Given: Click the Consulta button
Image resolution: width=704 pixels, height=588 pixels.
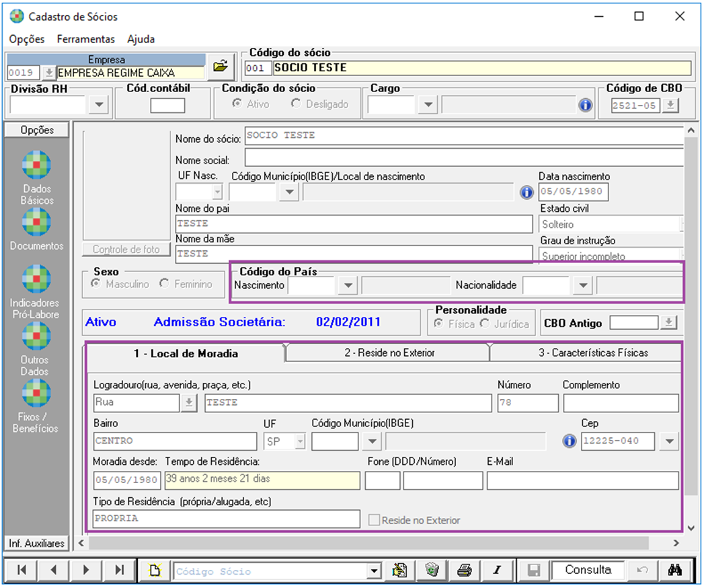Looking at the screenshot, I should (x=588, y=570).
